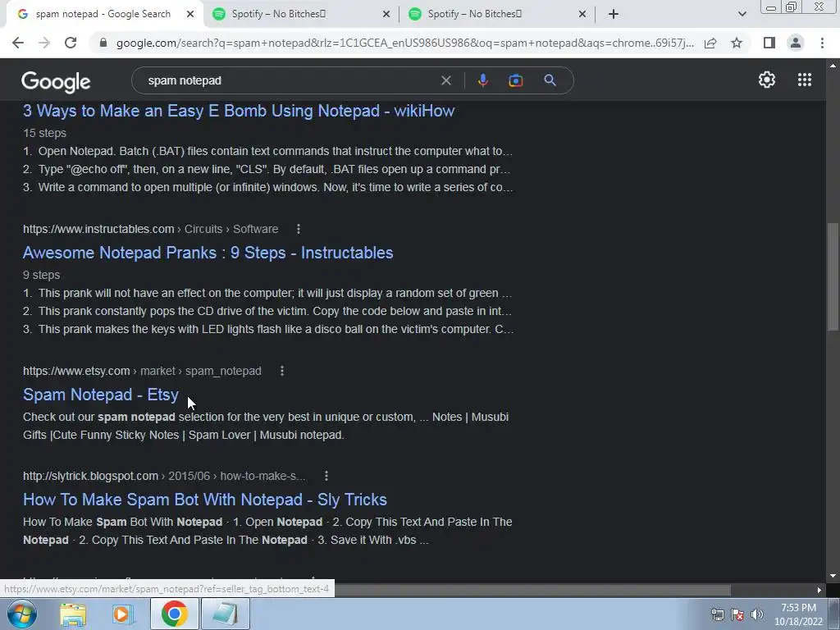
Task: Open more options for the Etsy result
Action: [x=282, y=371]
